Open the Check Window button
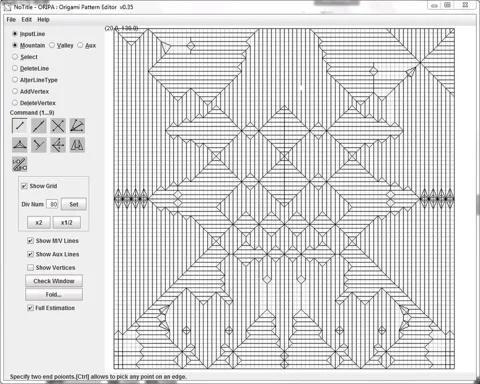The width and height of the screenshot is (480, 384). (x=54, y=281)
